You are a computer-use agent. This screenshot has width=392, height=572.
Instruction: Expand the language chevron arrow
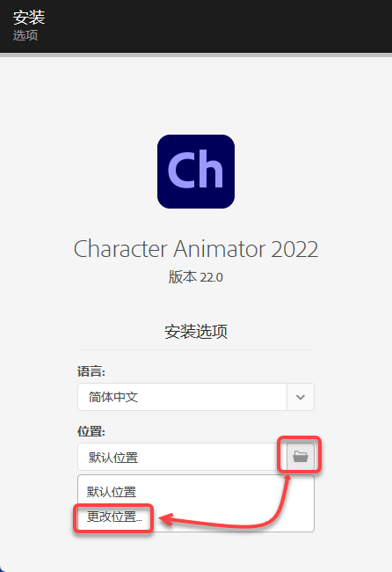(x=301, y=397)
